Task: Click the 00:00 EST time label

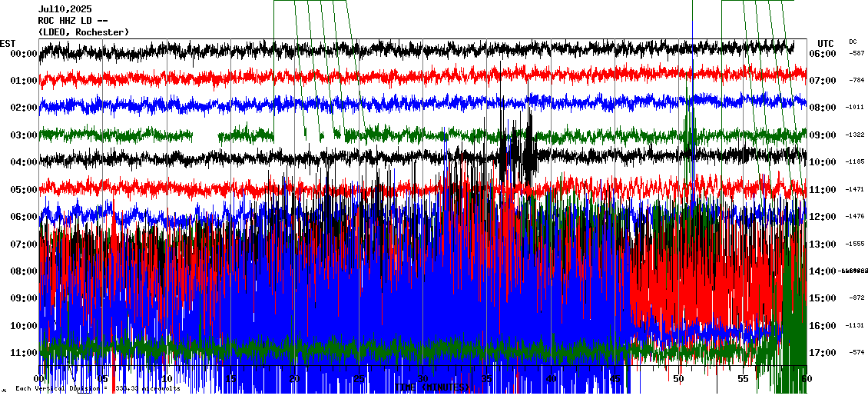Action: pos(24,54)
